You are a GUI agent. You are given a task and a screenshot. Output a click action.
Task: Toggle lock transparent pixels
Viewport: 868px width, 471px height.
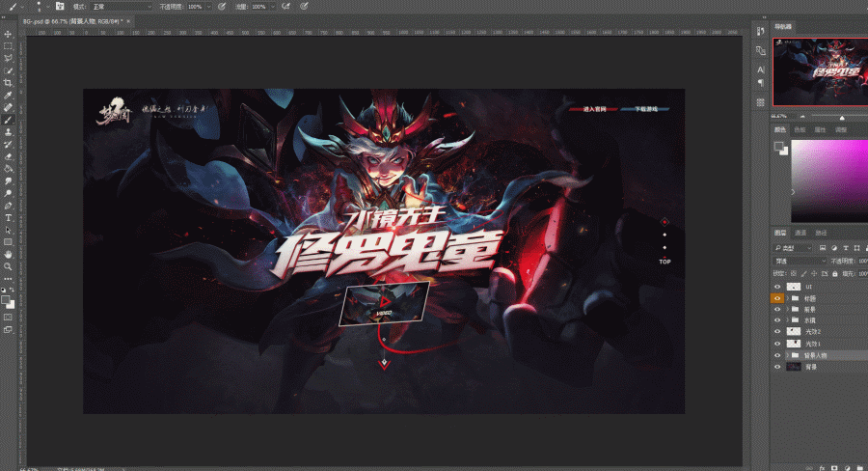[794, 274]
